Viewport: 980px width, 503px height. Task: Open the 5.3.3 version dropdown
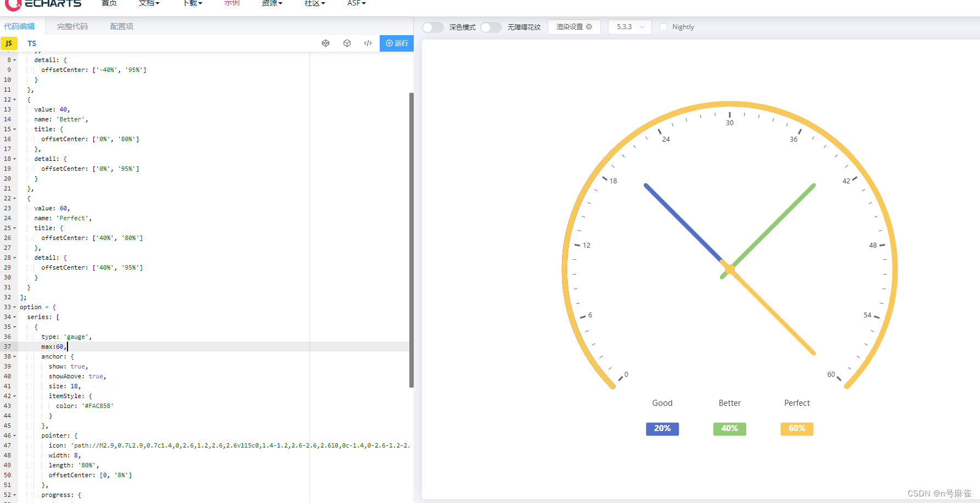[630, 26]
